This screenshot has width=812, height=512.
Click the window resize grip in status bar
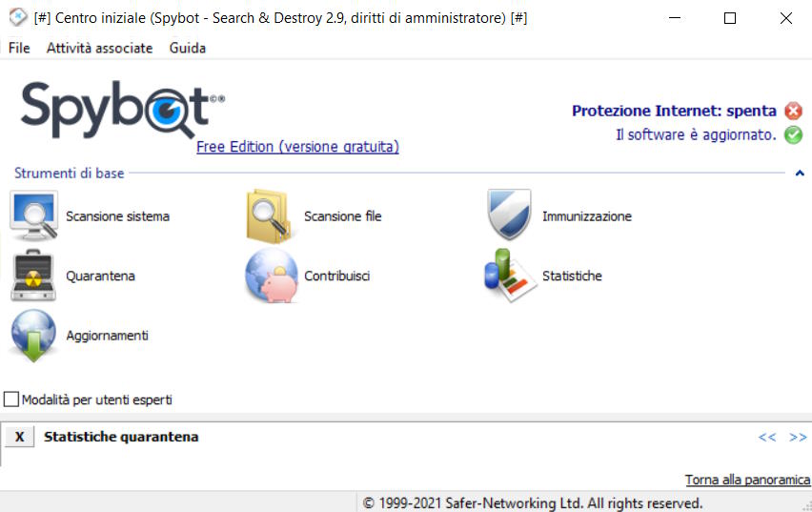[x=806, y=506]
